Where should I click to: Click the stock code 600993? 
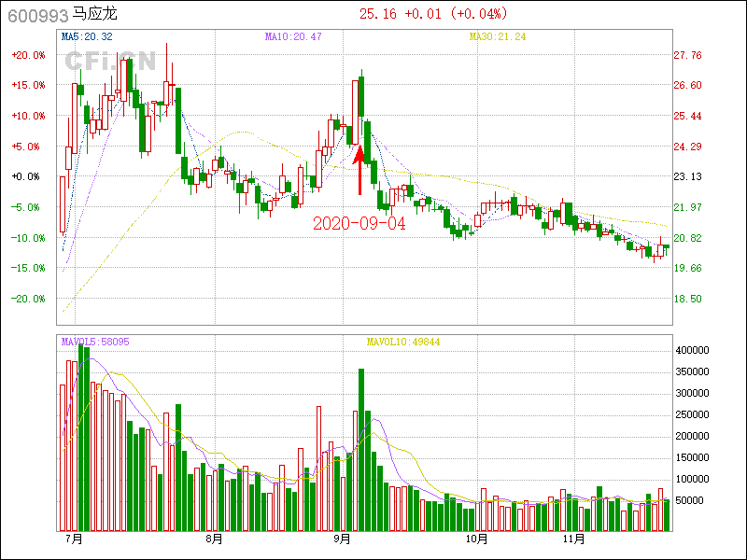tap(37, 15)
